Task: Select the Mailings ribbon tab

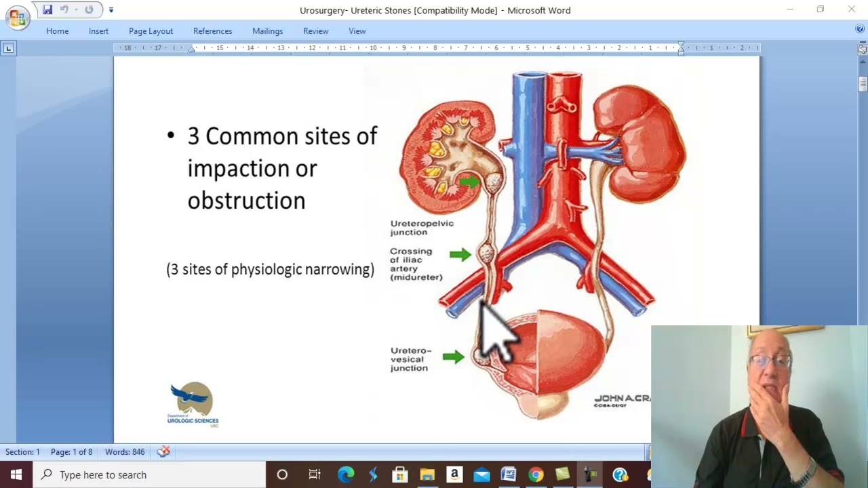Action: coord(267,31)
